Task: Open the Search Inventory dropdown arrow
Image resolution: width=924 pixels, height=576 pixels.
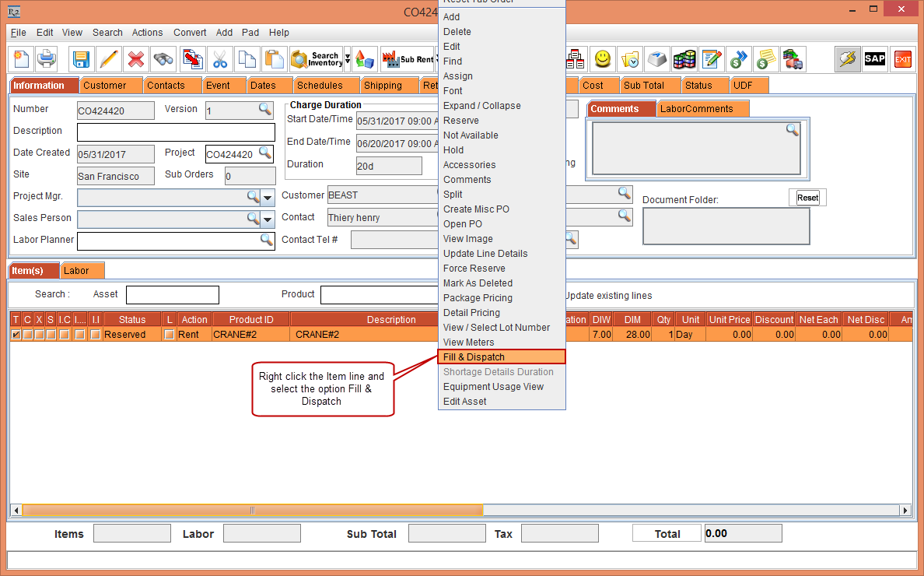Action: (x=348, y=59)
